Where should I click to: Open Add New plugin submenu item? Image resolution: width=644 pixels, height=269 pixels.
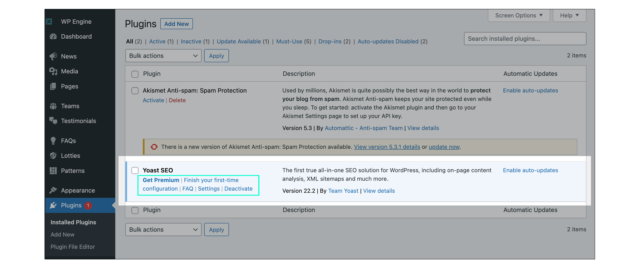[x=63, y=235]
